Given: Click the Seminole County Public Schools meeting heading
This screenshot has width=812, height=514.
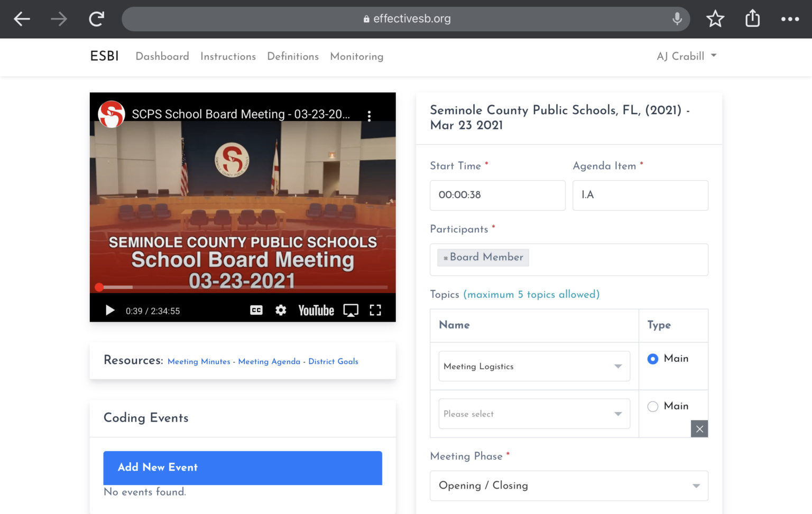Looking at the screenshot, I should 560,117.
